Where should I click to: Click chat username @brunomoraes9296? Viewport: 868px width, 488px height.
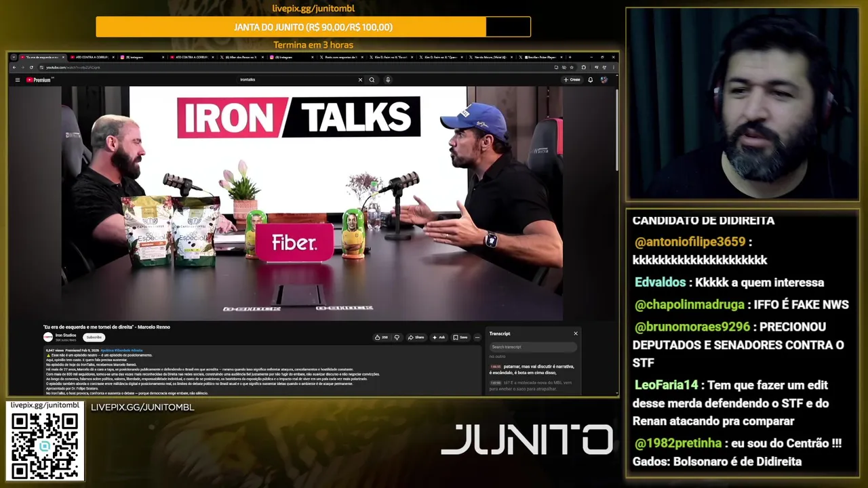692,327
